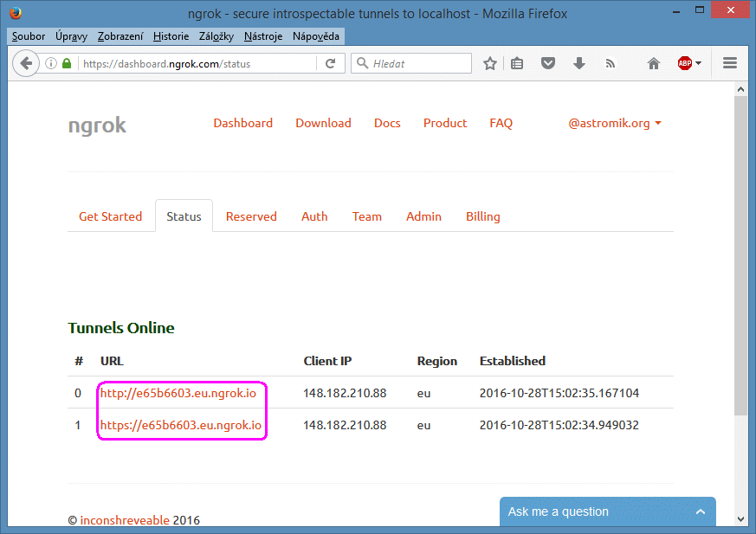Open the downloads arrow icon
The width and height of the screenshot is (756, 534).
(x=579, y=63)
